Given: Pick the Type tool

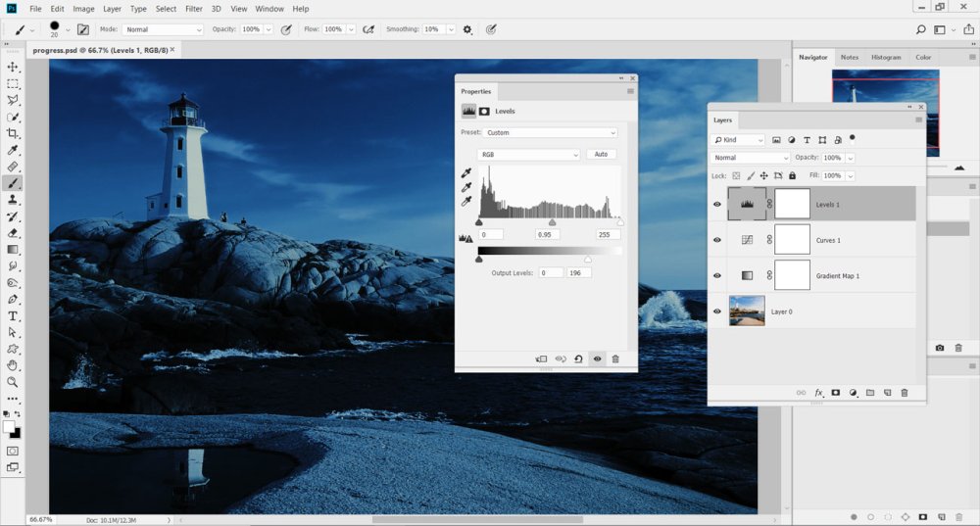Looking at the screenshot, I should pos(13,316).
